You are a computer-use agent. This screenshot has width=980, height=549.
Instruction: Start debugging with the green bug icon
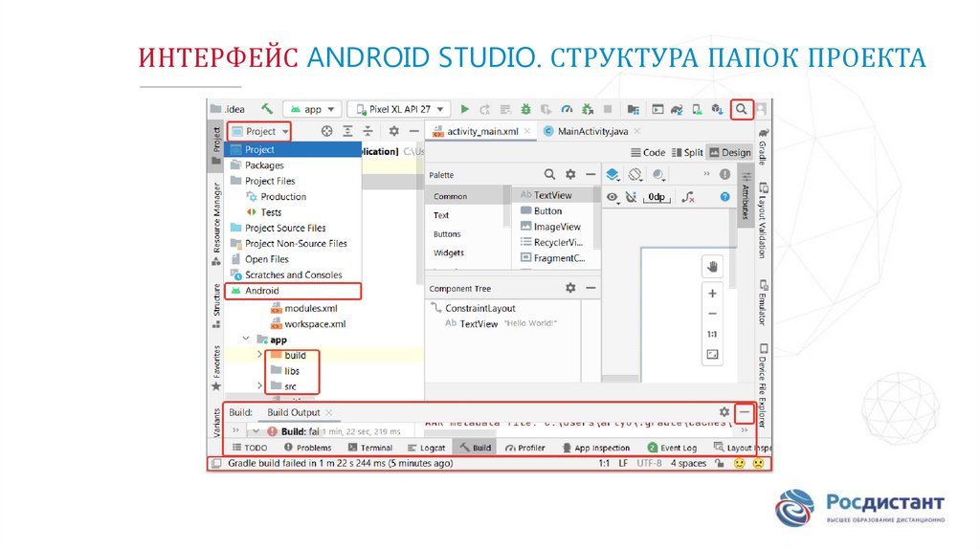pyautogui.click(x=525, y=109)
